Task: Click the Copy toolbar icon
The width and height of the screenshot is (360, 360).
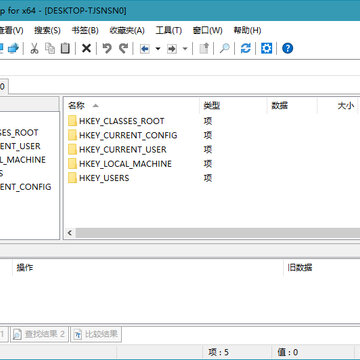Action: (x=50, y=49)
